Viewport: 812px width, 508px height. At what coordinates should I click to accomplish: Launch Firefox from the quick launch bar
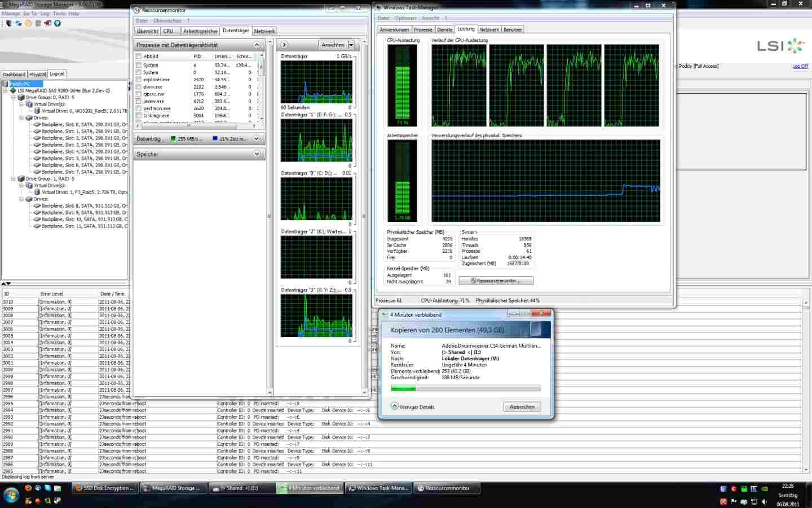28,488
